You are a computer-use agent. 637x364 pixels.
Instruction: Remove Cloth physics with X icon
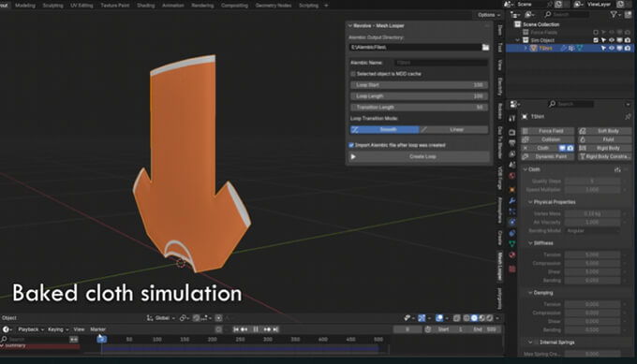[x=526, y=148]
